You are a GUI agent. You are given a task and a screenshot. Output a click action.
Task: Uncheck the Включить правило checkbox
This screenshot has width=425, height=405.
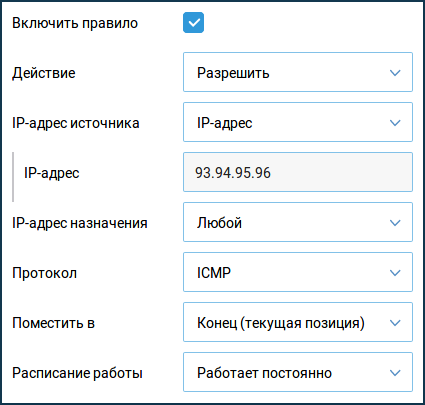pos(193,23)
